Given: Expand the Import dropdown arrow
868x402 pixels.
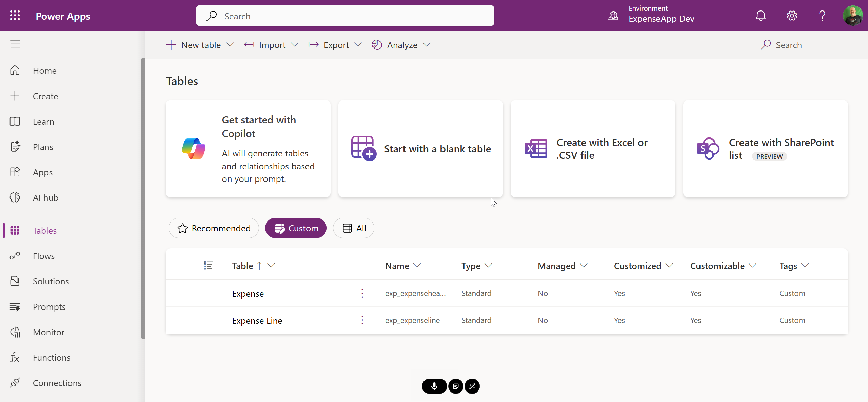Looking at the screenshot, I should pos(295,45).
